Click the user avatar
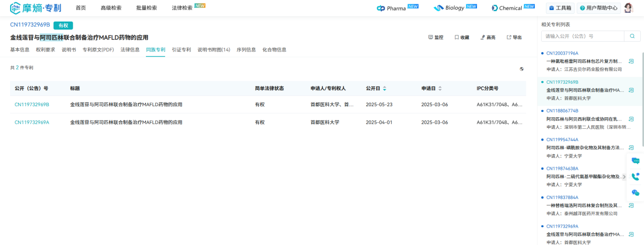 (629, 8)
